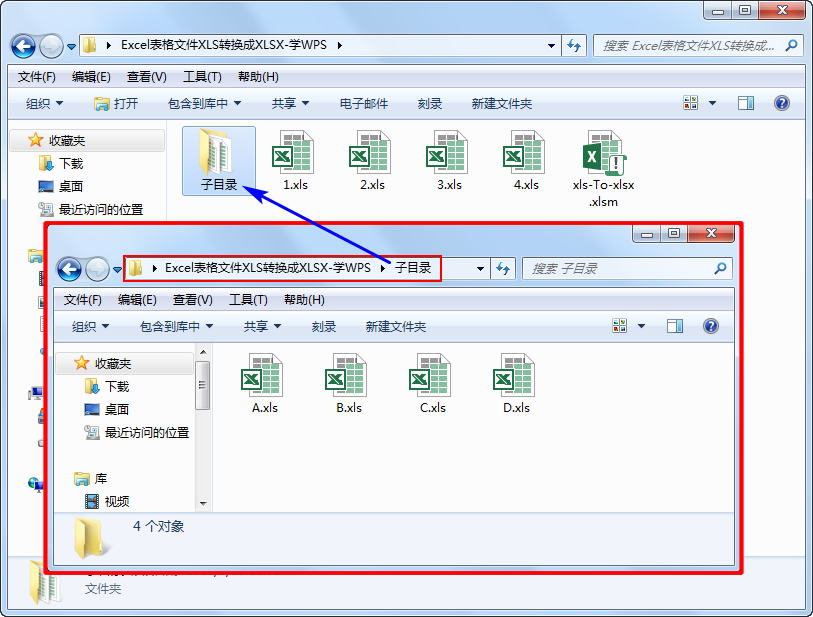This screenshot has width=813, height=617.
Task: Click the navigation pane scrollbar thumb in 子目录 window
Action: click(203, 385)
